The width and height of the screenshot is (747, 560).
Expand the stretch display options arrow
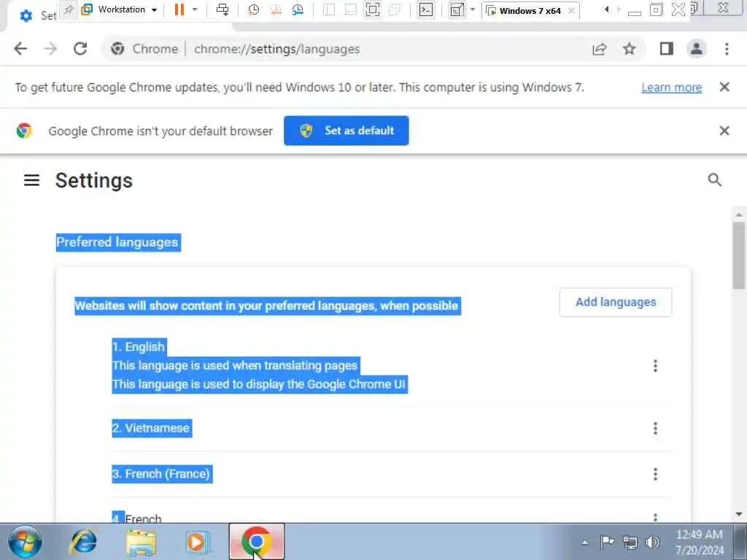pyautogui.click(x=473, y=9)
